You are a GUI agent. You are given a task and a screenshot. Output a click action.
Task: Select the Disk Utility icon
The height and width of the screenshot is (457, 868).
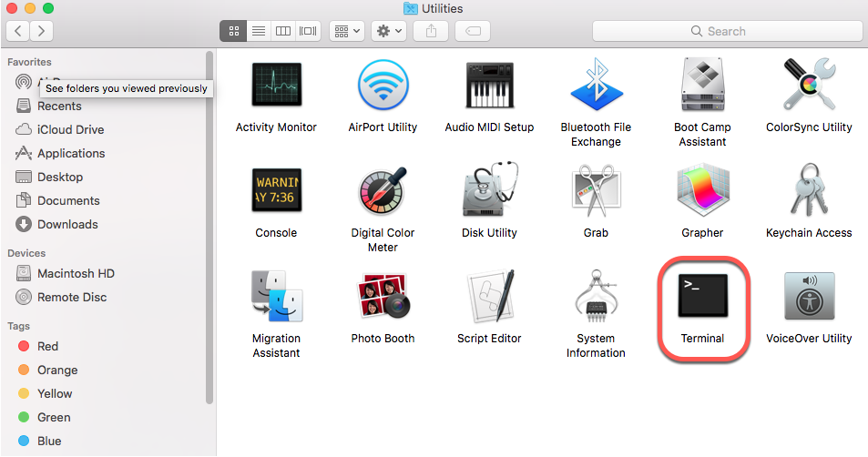tap(489, 189)
